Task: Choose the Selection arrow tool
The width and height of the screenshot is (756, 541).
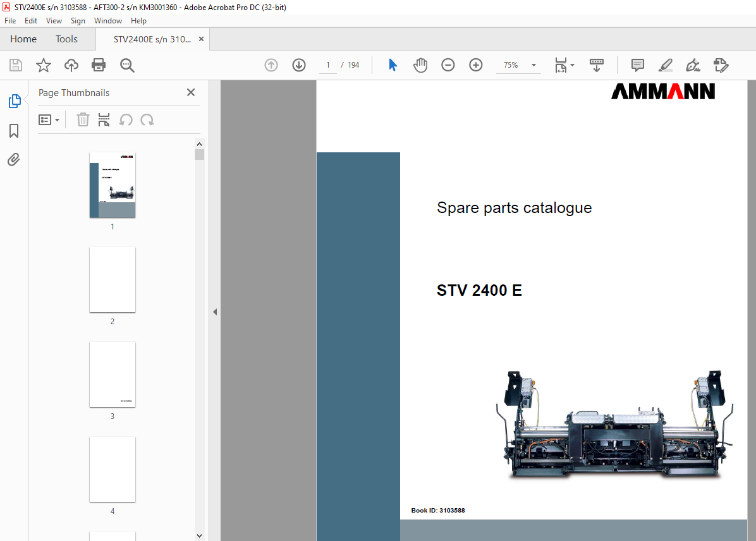Action: (x=393, y=65)
